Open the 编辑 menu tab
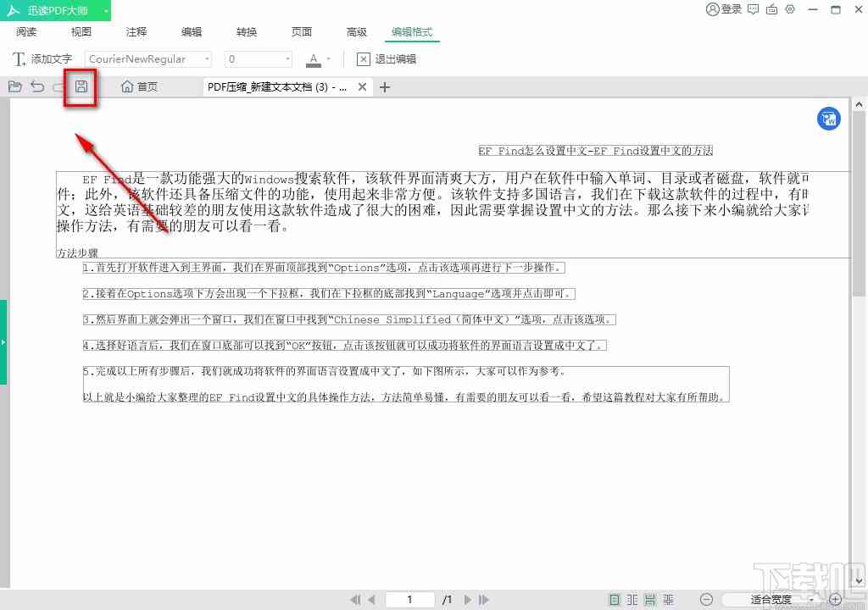Viewport: 868px width, 610px height. pos(192,32)
